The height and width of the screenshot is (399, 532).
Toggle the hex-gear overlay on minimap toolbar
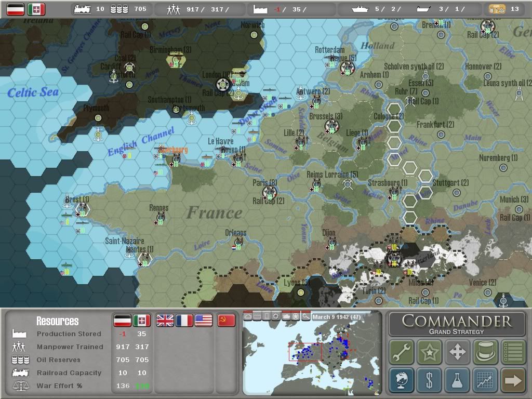[276, 316]
